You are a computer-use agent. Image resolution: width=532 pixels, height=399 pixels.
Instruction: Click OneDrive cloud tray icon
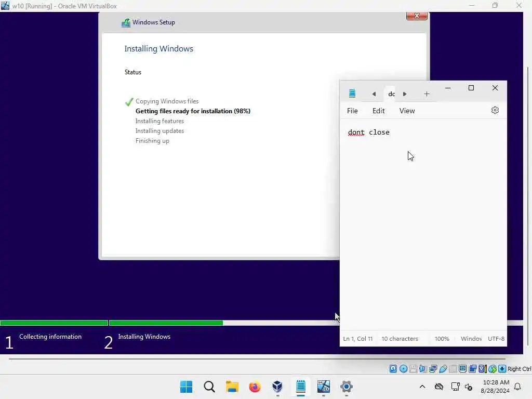pos(439,387)
